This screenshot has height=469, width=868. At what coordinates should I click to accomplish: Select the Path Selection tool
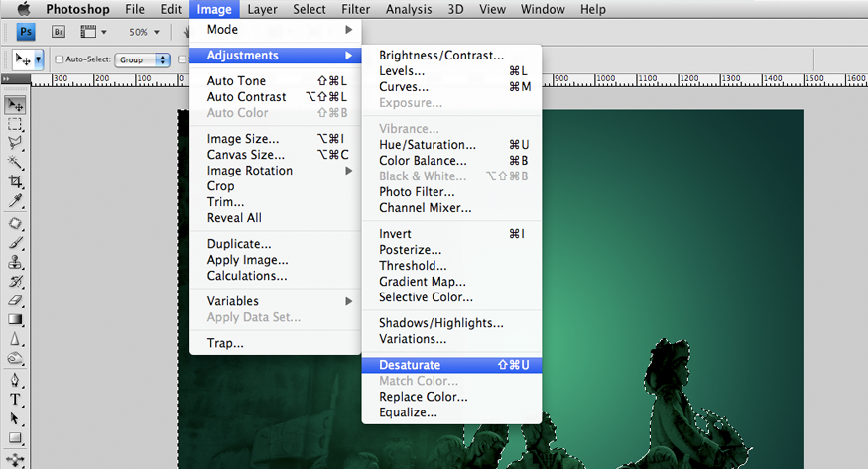(15, 418)
